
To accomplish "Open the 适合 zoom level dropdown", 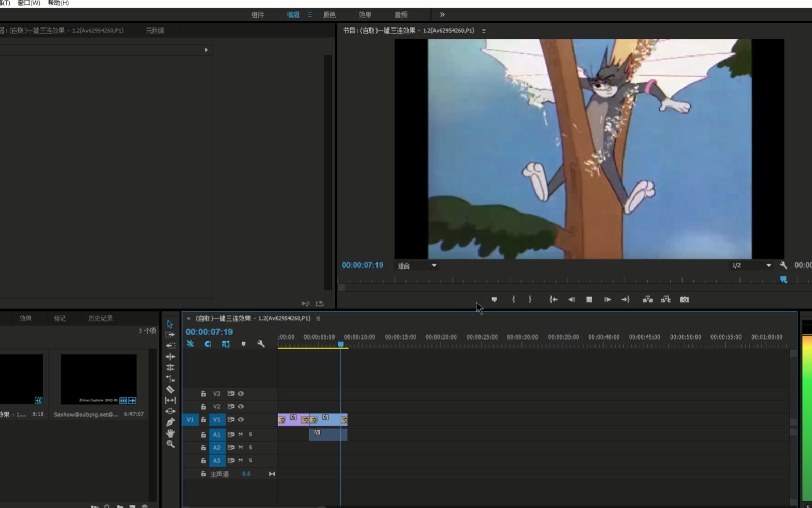I will (x=417, y=265).
